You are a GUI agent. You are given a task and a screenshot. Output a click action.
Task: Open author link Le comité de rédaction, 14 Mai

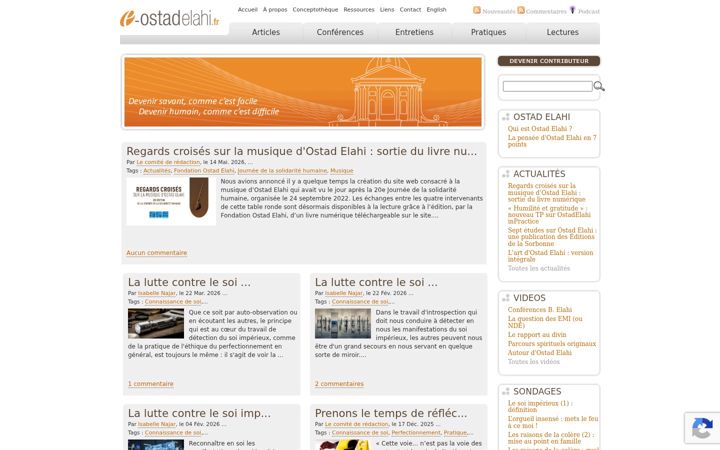point(168,162)
